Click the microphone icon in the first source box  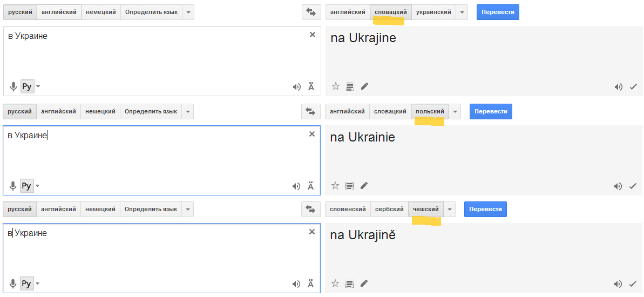[13, 86]
